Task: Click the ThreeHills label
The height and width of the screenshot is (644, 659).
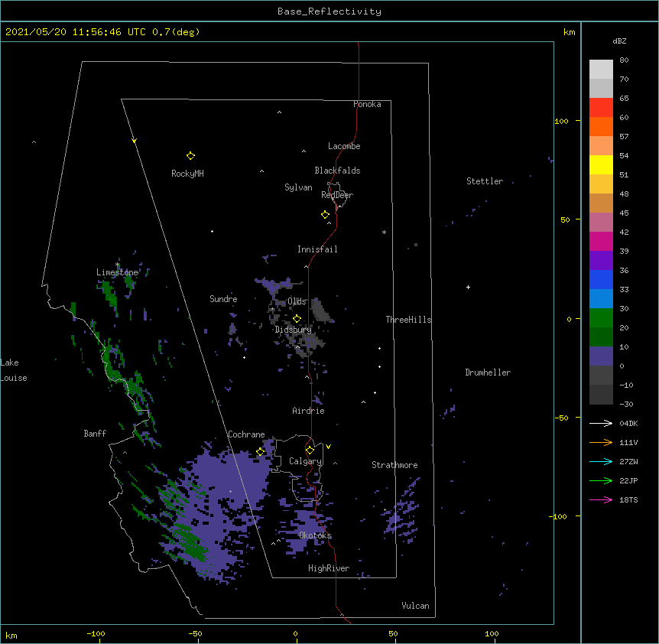Action: [x=408, y=320]
